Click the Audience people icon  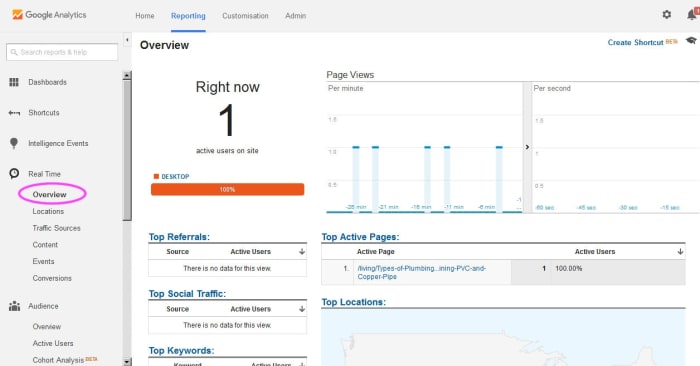[14, 306]
